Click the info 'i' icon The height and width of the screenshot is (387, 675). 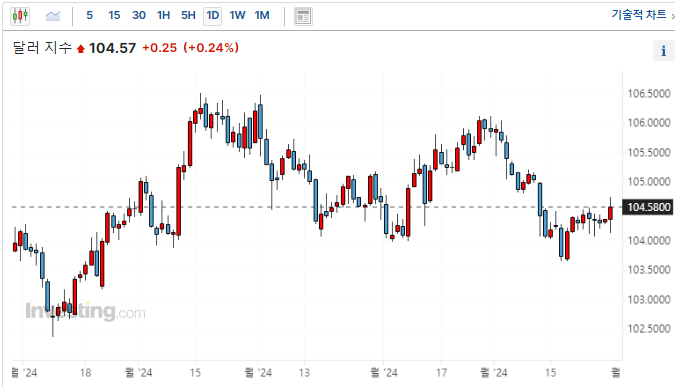click(663, 51)
